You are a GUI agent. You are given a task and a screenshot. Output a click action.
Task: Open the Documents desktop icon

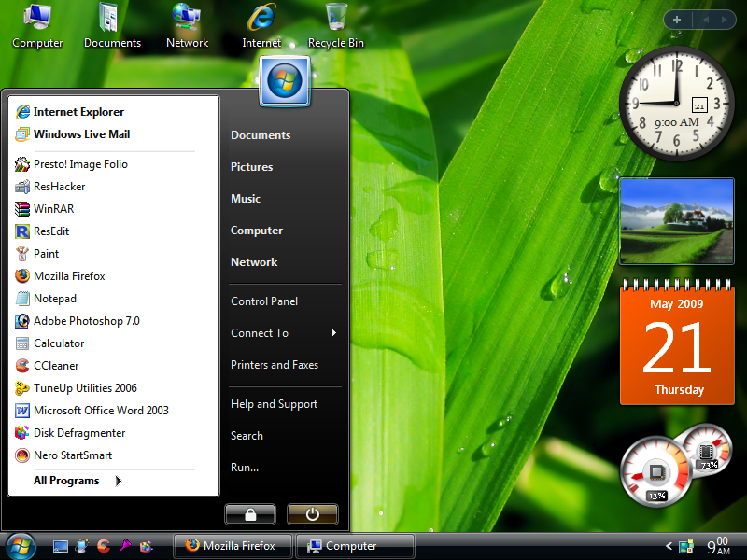pyautogui.click(x=112, y=26)
